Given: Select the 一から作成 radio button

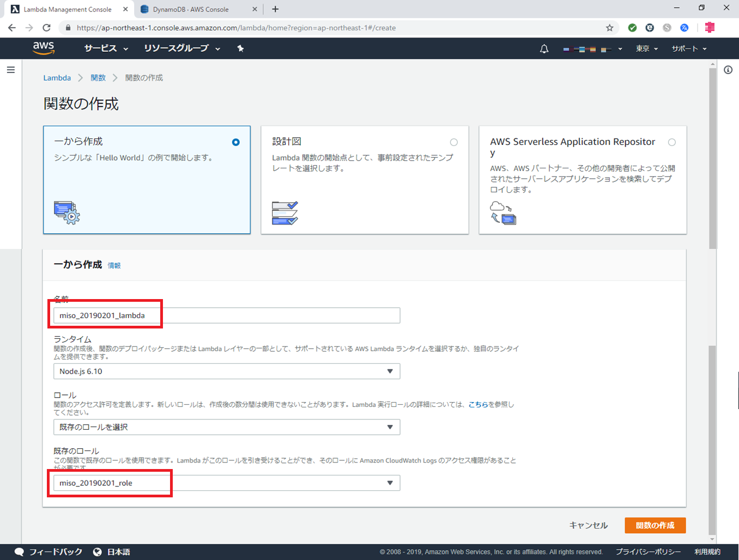Looking at the screenshot, I should 235,142.
